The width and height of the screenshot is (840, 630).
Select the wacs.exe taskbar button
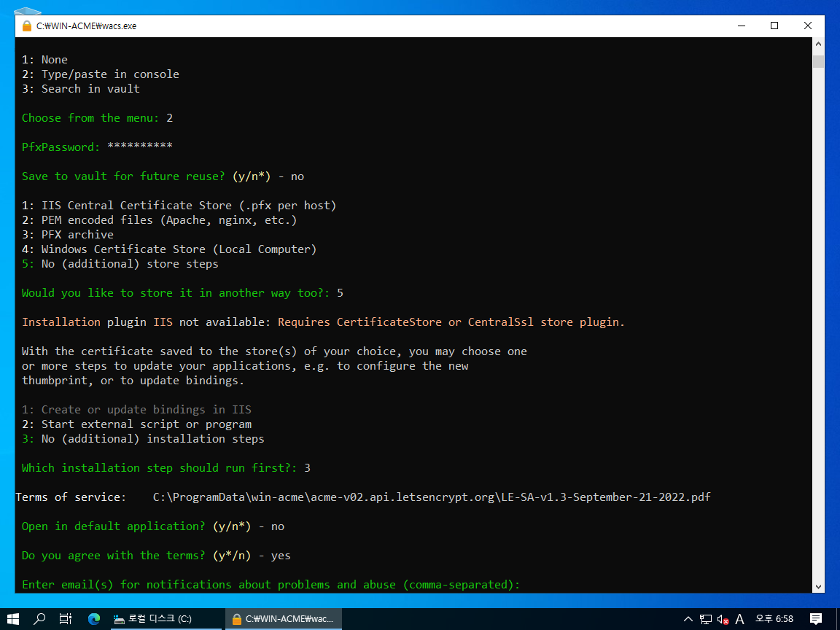click(284, 619)
